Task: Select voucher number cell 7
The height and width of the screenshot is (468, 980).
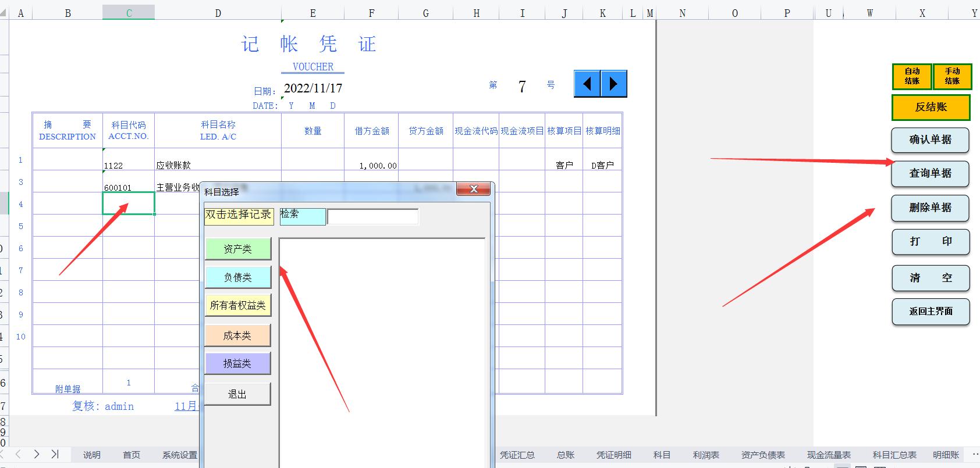Action: click(x=522, y=87)
